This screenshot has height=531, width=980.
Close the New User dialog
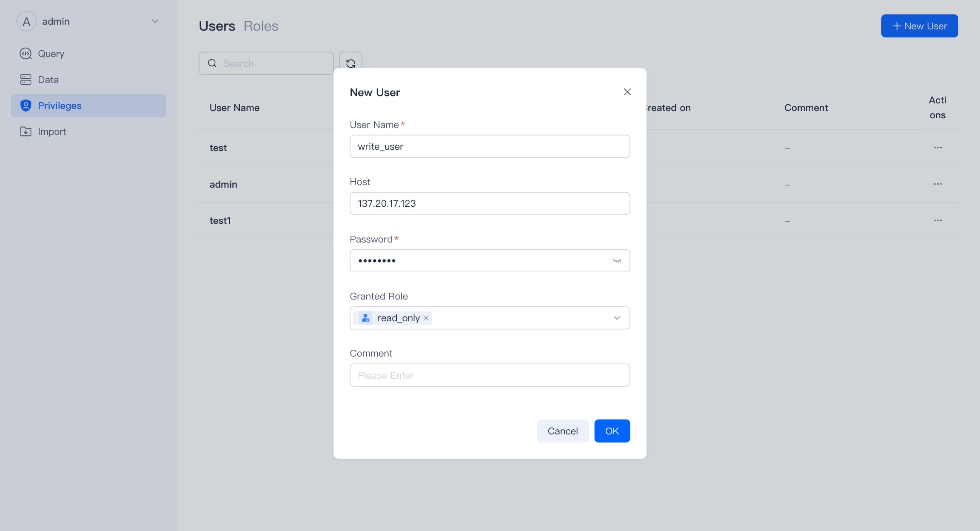[x=627, y=92]
